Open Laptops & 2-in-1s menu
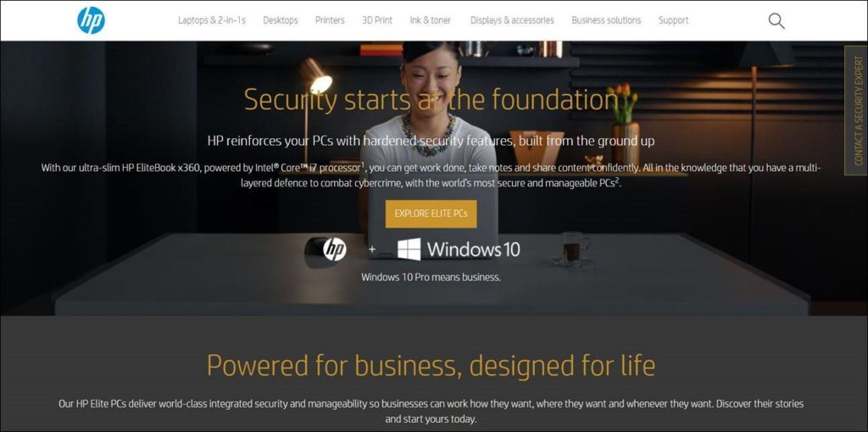Screen dimensions: 868x432 211,20
